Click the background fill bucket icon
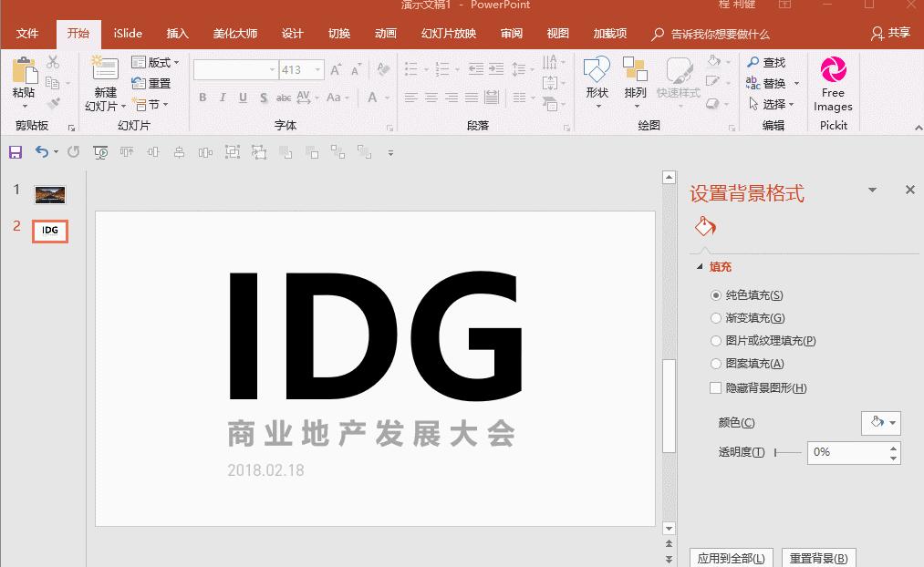 pyautogui.click(x=703, y=224)
